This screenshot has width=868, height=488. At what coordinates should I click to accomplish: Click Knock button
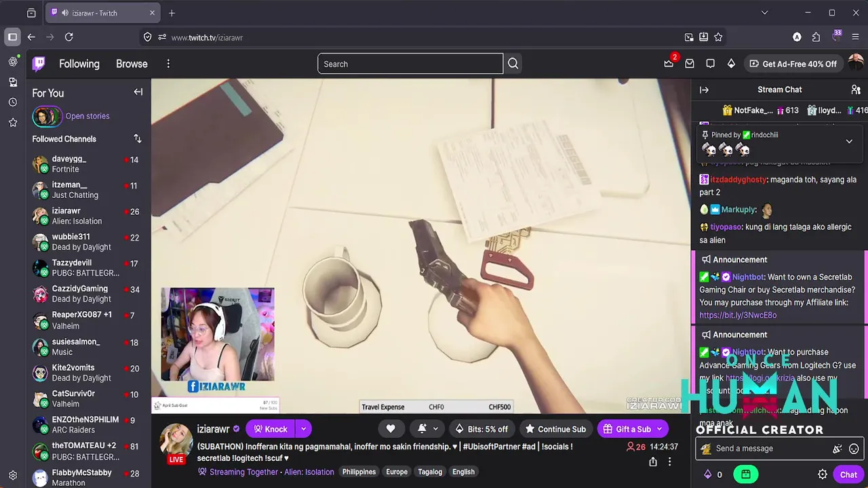click(271, 429)
